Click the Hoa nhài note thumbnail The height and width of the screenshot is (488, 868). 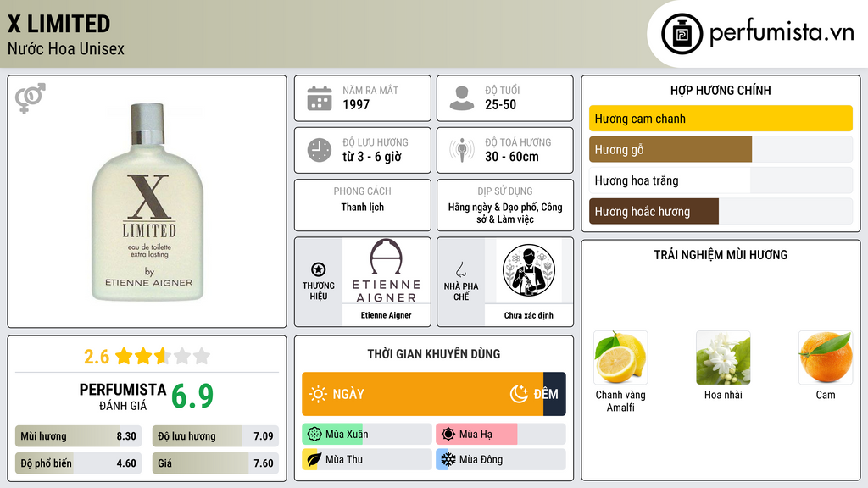coord(723,358)
